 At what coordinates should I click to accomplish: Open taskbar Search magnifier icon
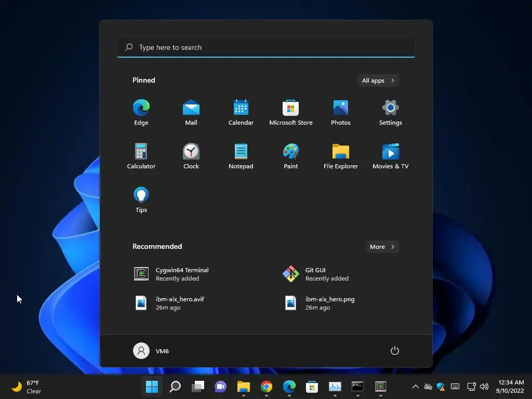point(175,387)
